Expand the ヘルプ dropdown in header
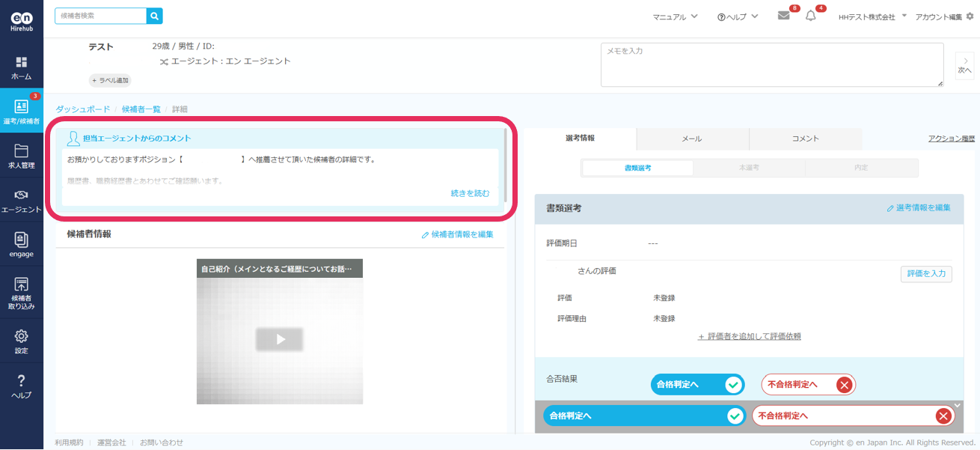Image resolution: width=980 pixels, height=450 pixels. (737, 16)
